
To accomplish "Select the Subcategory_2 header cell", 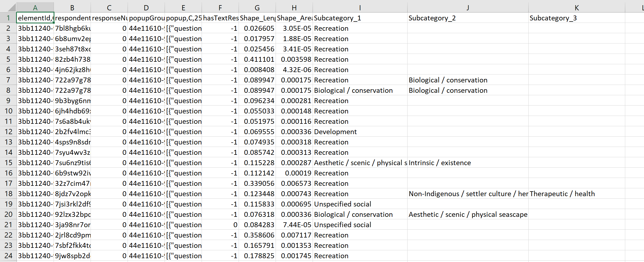I will [x=467, y=18].
